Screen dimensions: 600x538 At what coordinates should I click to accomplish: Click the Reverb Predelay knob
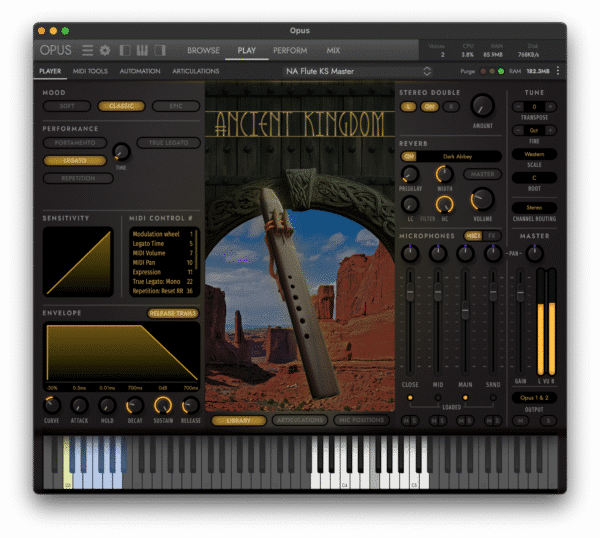click(410, 174)
